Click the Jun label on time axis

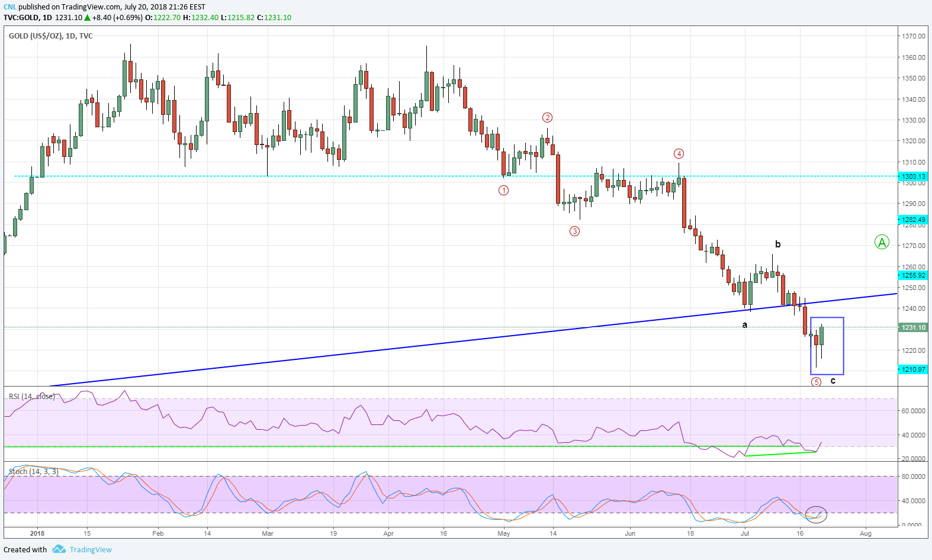click(629, 533)
